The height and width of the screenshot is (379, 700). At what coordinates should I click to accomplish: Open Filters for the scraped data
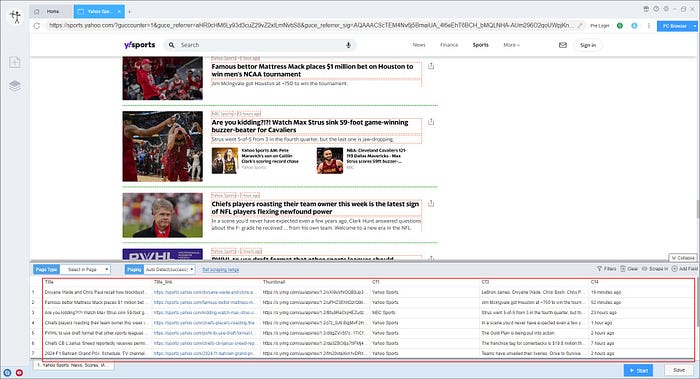point(606,269)
